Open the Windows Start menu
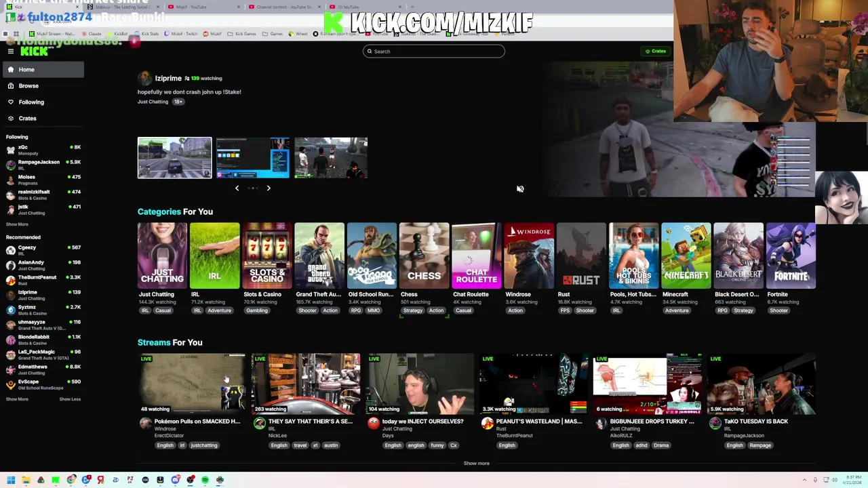 tap(11, 480)
